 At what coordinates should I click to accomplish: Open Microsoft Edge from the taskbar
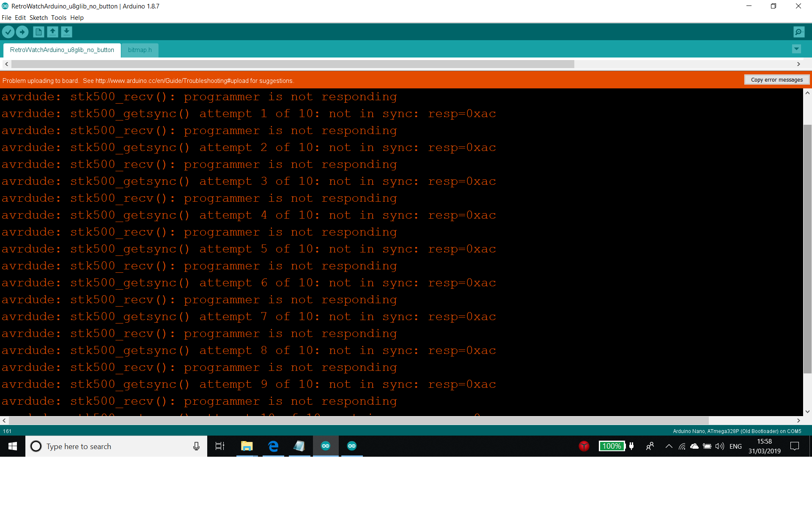(273, 446)
